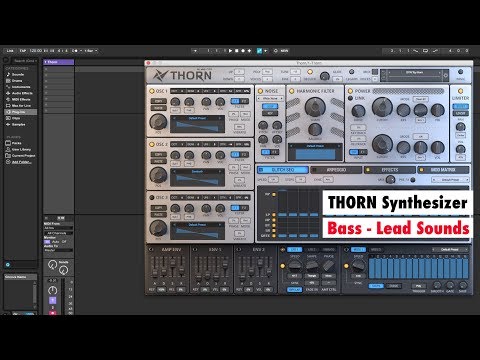
Task: Click the OSC 2 Copy button
Action: (158, 155)
